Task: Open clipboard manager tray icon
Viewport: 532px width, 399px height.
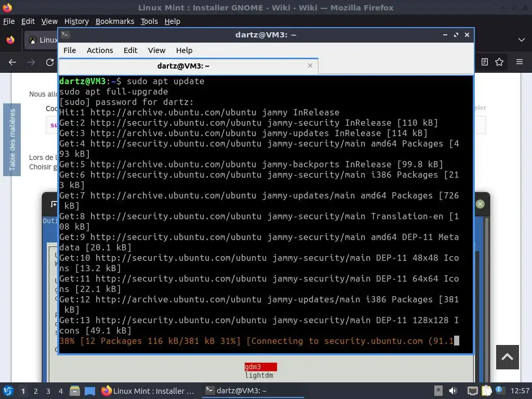Action: (486, 391)
